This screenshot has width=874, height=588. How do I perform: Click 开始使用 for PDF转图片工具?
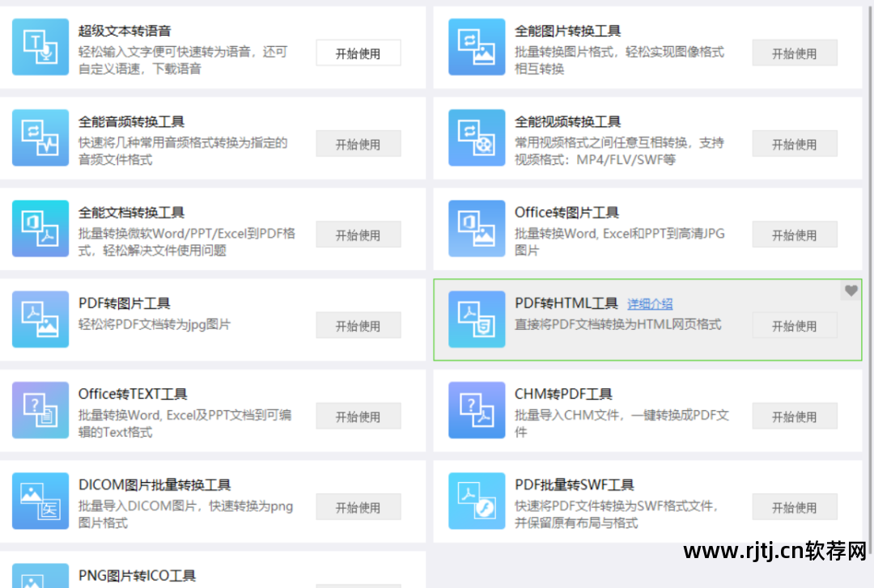[x=359, y=325]
